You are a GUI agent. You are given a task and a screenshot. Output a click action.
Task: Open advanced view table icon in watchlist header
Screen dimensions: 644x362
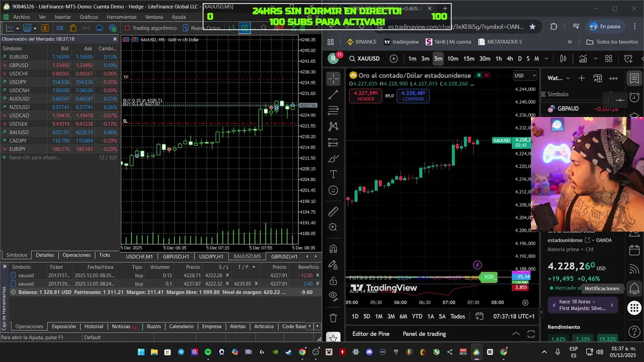598,78
